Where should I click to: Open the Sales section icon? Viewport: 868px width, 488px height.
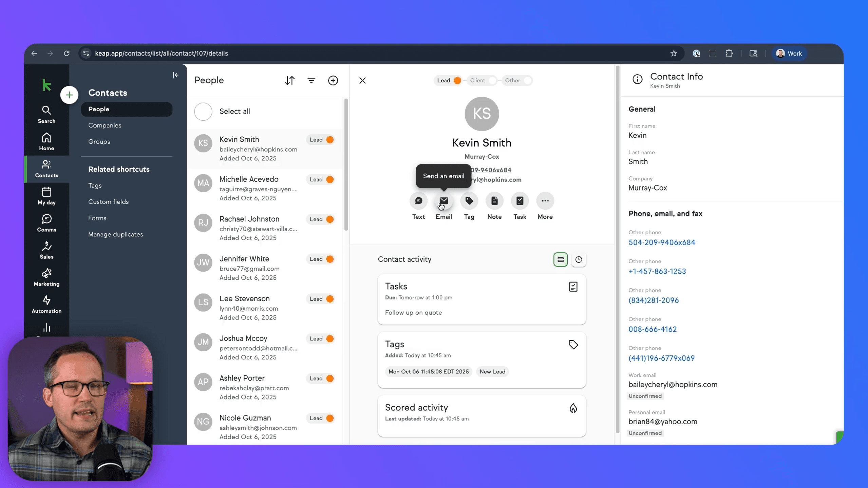point(46,250)
